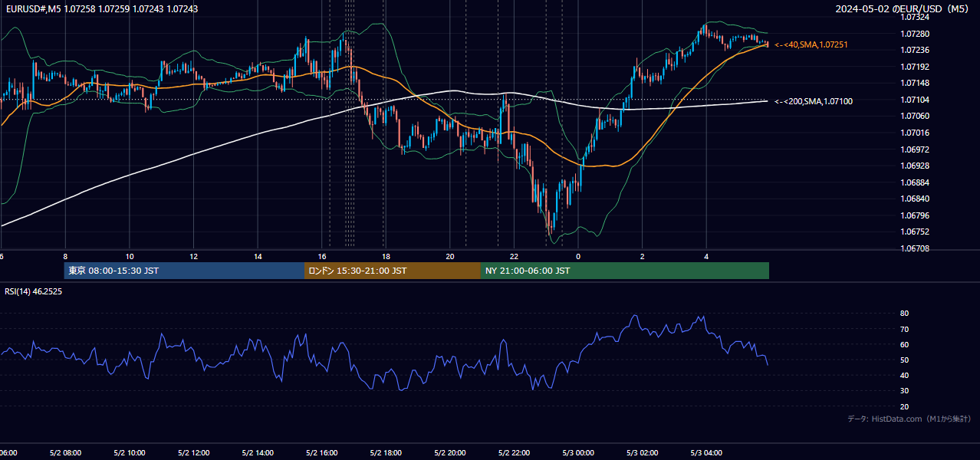
Task: Click the "5/3 04:00" date axis label
Action: (706, 453)
